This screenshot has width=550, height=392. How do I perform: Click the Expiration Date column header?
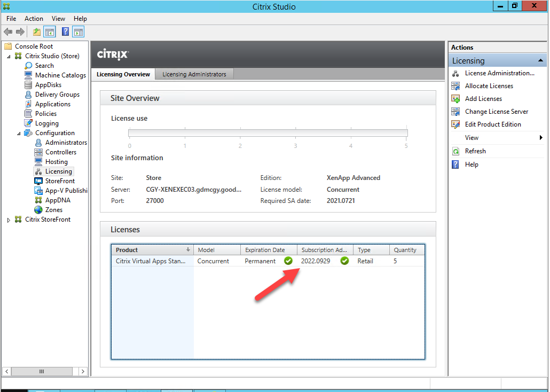(269, 250)
